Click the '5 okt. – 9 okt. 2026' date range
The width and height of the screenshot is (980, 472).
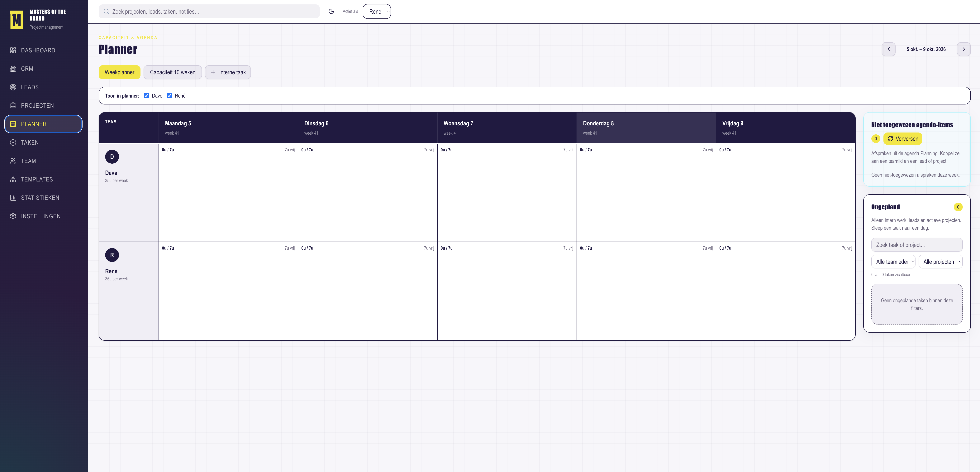click(x=926, y=50)
